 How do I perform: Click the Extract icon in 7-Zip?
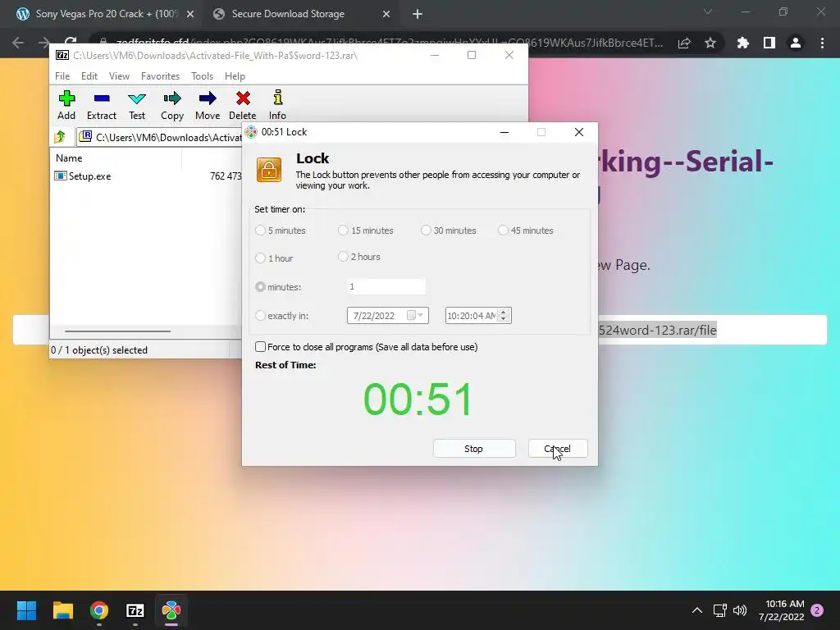click(101, 98)
